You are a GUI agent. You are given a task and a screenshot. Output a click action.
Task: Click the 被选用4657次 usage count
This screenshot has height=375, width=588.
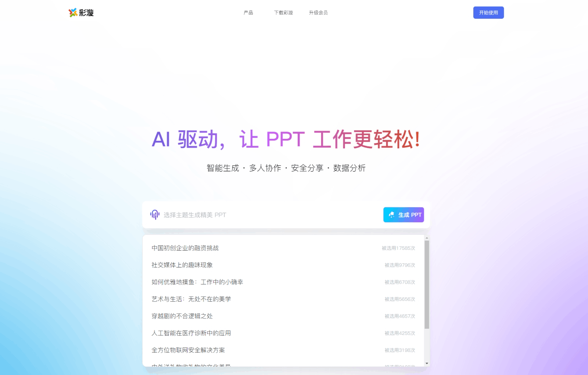click(x=400, y=316)
